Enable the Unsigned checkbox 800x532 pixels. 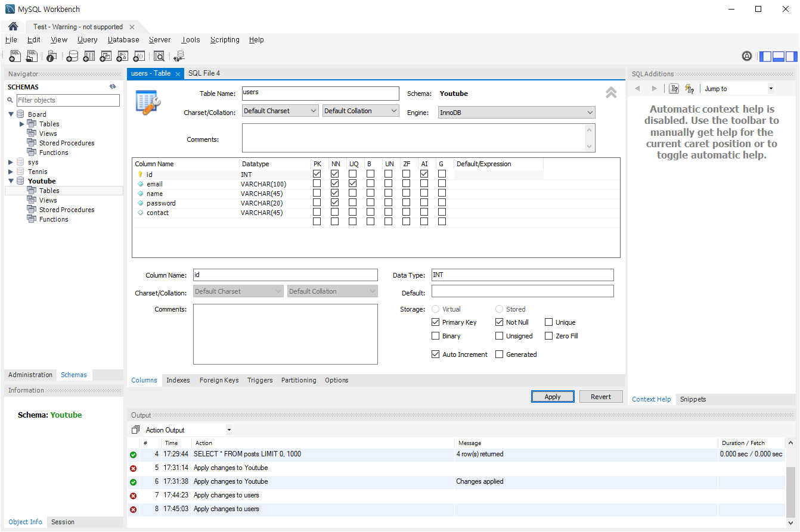pyautogui.click(x=500, y=336)
